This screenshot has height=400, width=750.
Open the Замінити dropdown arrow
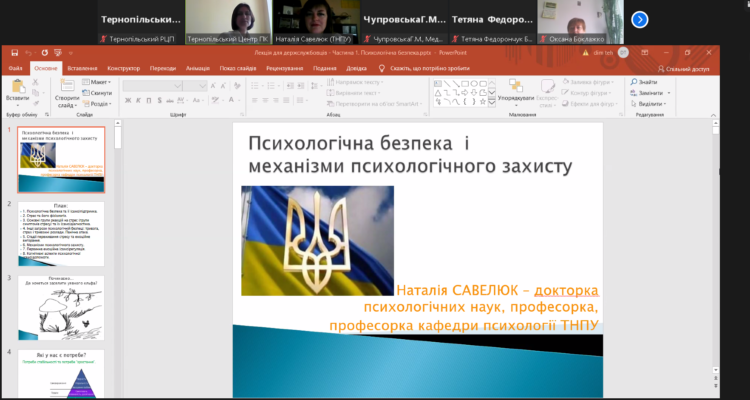(669, 93)
